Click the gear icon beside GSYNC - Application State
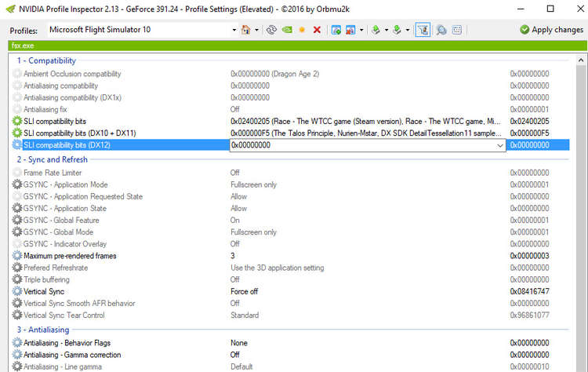588x372 pixels. (x=17, y=208)
